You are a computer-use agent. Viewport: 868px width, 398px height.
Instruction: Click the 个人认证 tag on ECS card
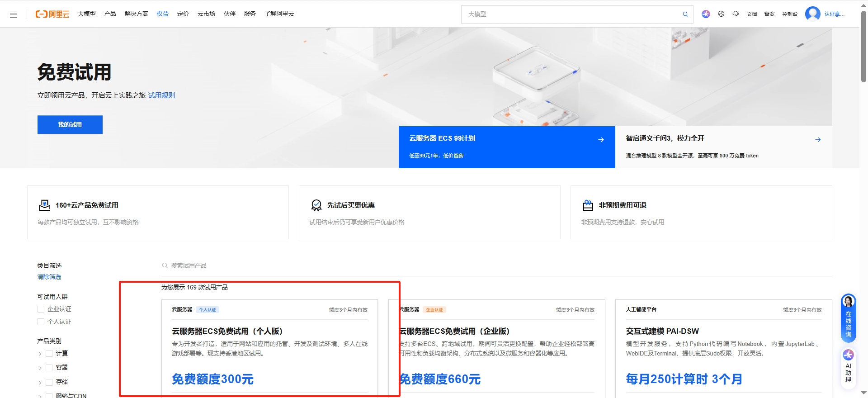point(208,310)
